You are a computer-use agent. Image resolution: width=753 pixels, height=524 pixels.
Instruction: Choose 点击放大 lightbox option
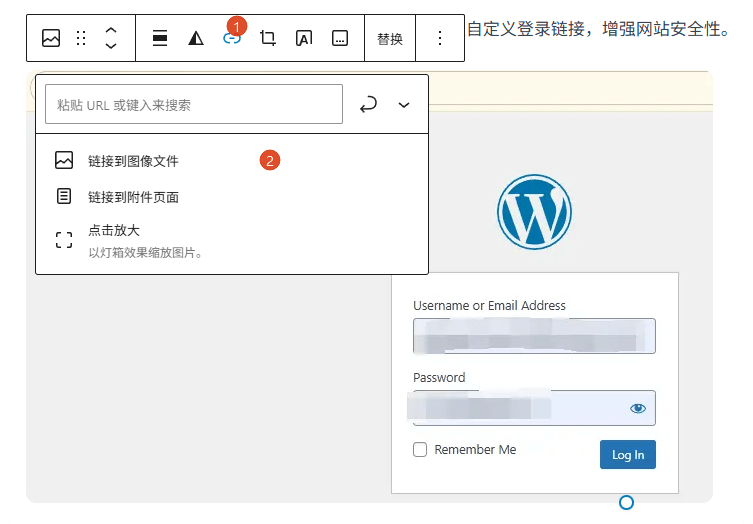113,231
